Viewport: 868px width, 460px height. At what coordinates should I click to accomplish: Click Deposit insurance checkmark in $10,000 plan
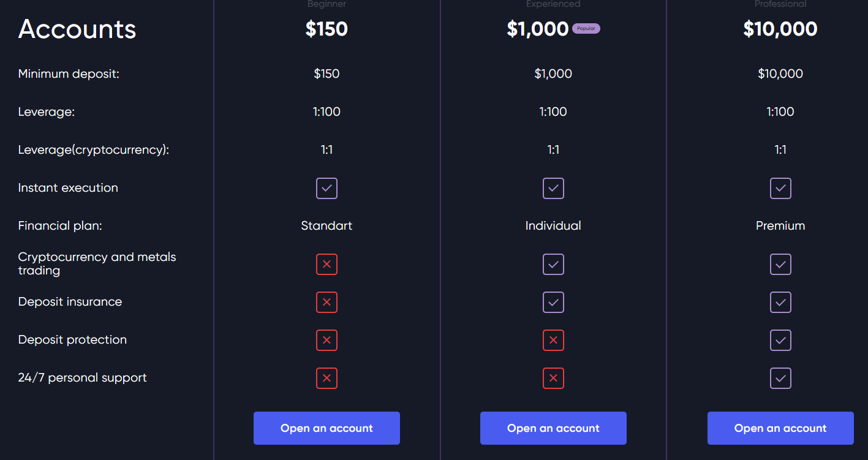pyautogui.click(x=780, y=303)
